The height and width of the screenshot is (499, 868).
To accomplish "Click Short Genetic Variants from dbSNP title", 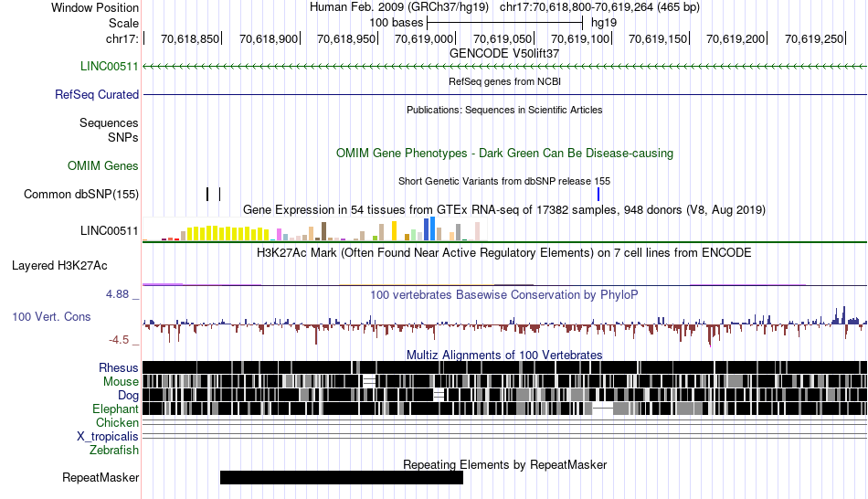I will pyautogui.click(x=504, y=181).
